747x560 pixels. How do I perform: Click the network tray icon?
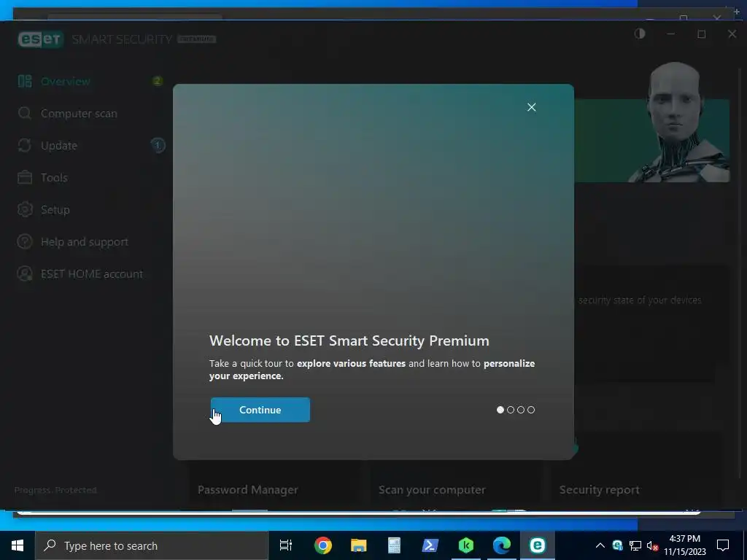635,545
